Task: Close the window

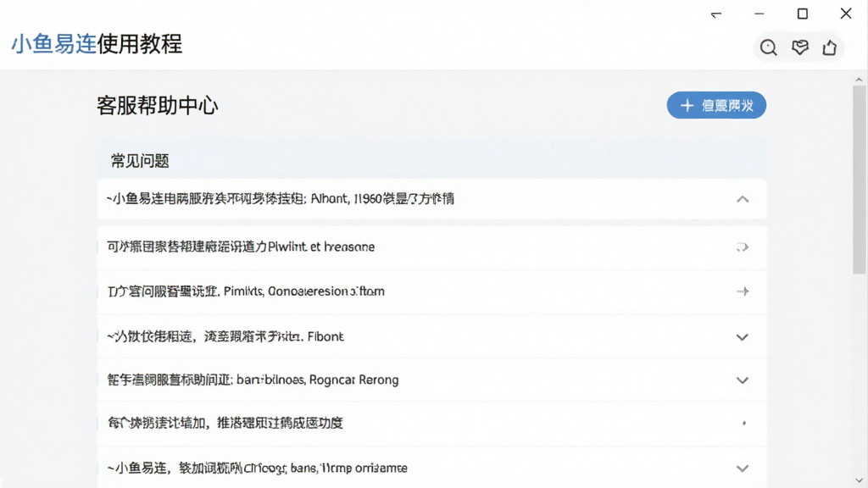Action: point(846,14)
